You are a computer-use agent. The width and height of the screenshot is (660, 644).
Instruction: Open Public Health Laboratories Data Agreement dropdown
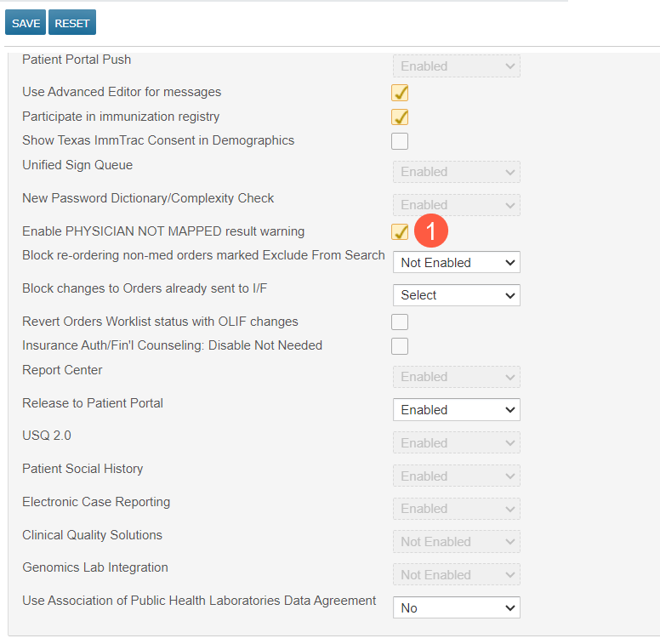tap(456, 608)
